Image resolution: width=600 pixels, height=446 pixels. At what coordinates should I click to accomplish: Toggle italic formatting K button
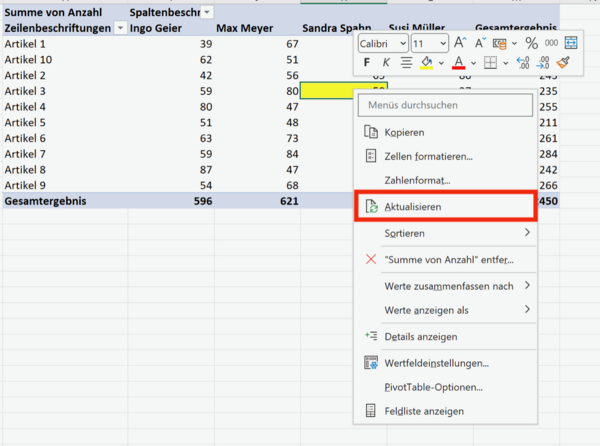(x=386, y=62)
